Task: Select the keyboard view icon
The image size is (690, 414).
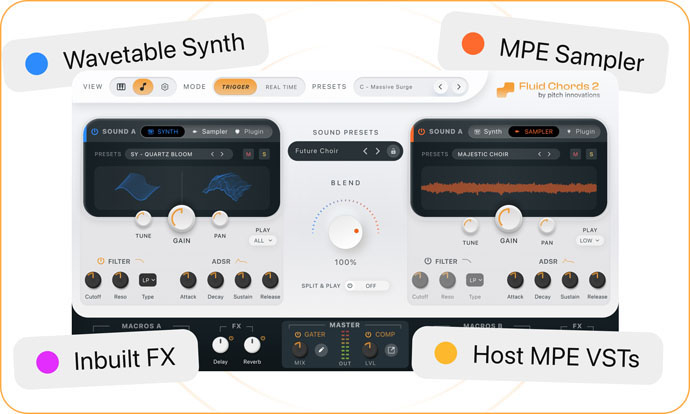Action: (x=122, y=87)
